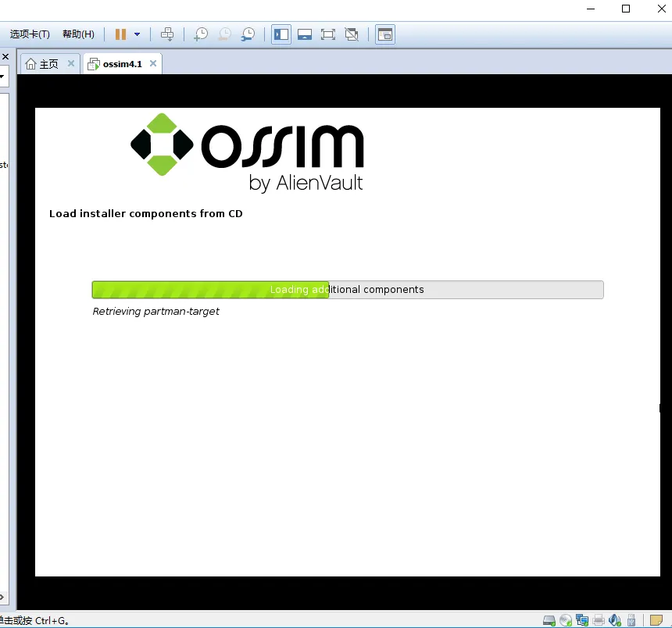Open the yellow message log note icon
Screen dimensions: 672x628
[x=656, y=620]
